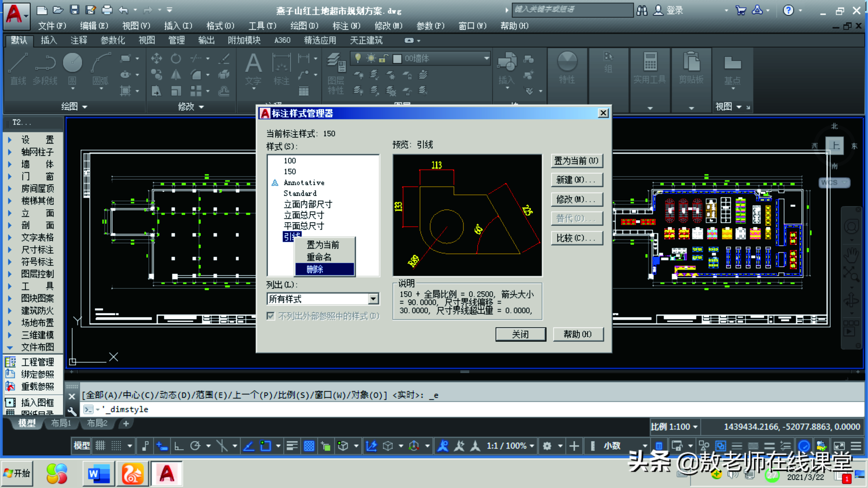Click the Open file icon in quick access toolbar
Viewport: 868px width, 488px height.
pos(58,10)
